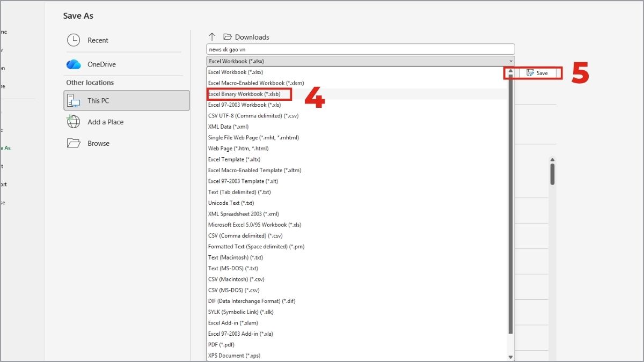
Task: Choose Excel Template (*.xltx)
Action: 357,159
